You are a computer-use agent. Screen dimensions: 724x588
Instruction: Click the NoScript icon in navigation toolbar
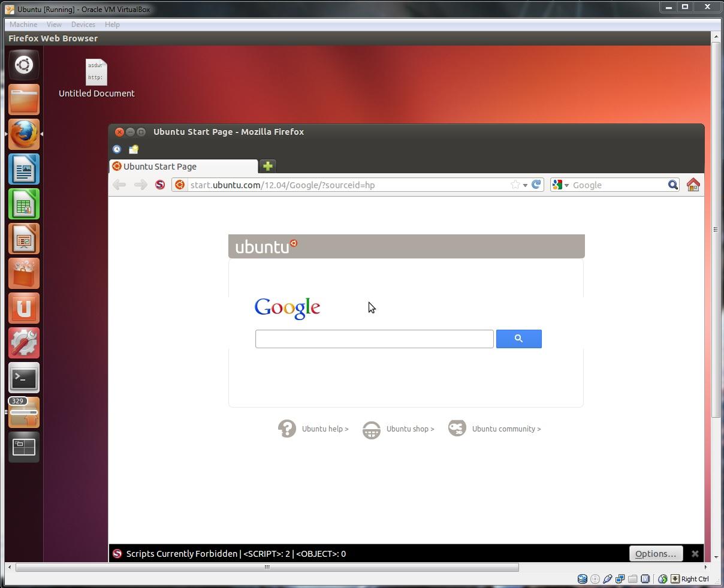pyautogui.click(x=160, y=185)
